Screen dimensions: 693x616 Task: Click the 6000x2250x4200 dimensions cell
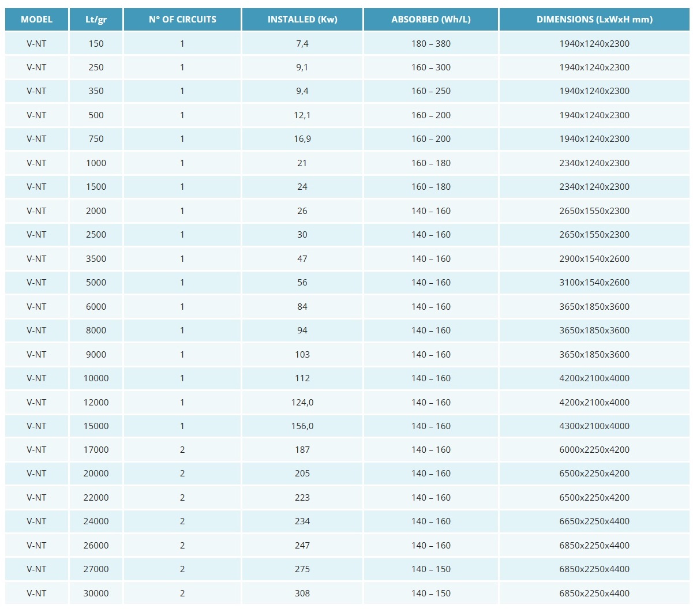point(594,450)
